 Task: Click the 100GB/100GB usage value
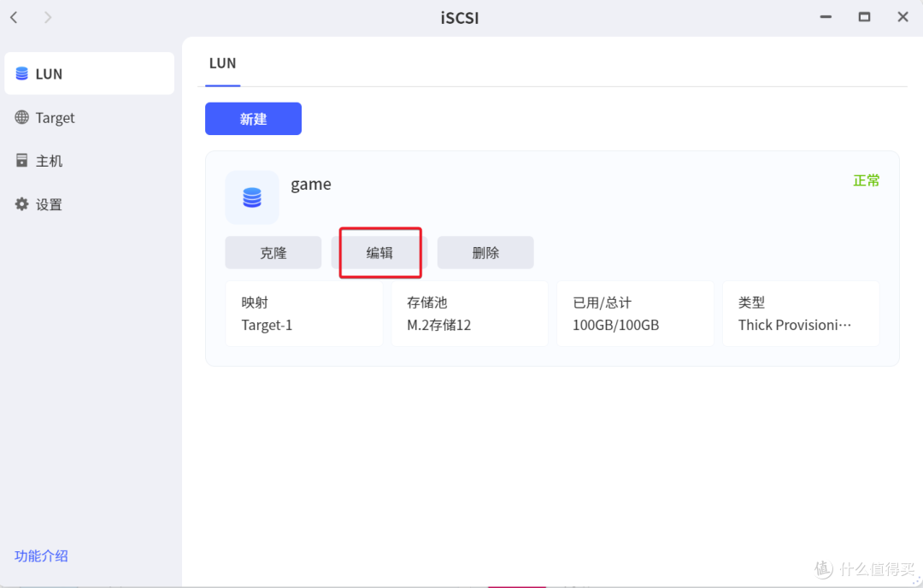(615, 325)
